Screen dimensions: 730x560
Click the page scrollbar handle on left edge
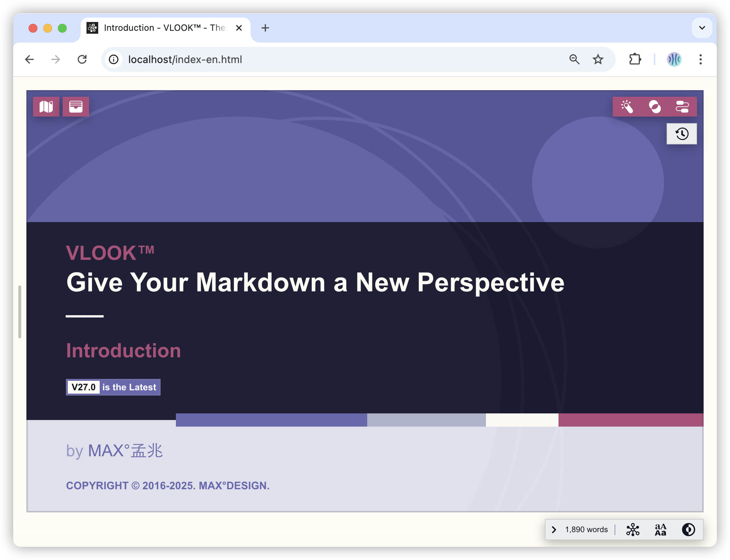coord(20,312)
